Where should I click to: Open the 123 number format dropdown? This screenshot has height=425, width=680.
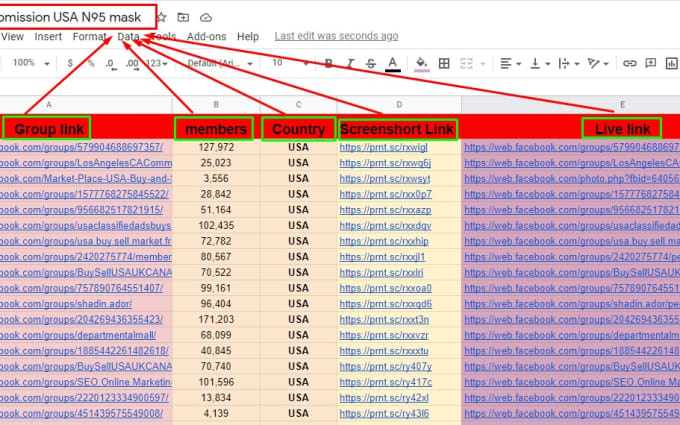pos(157,63)
